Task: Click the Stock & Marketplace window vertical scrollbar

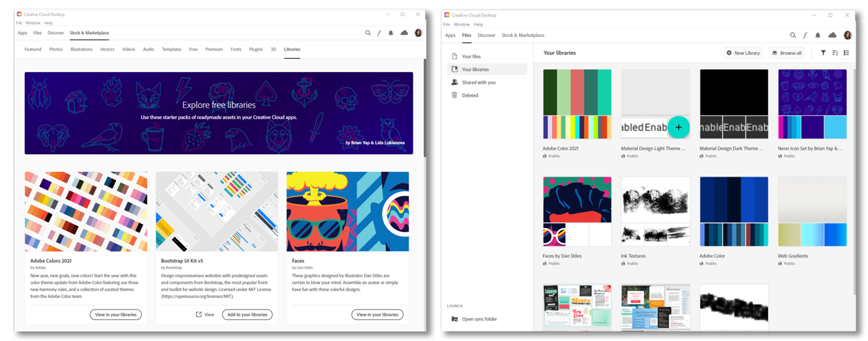Action: tap(425, 110)
